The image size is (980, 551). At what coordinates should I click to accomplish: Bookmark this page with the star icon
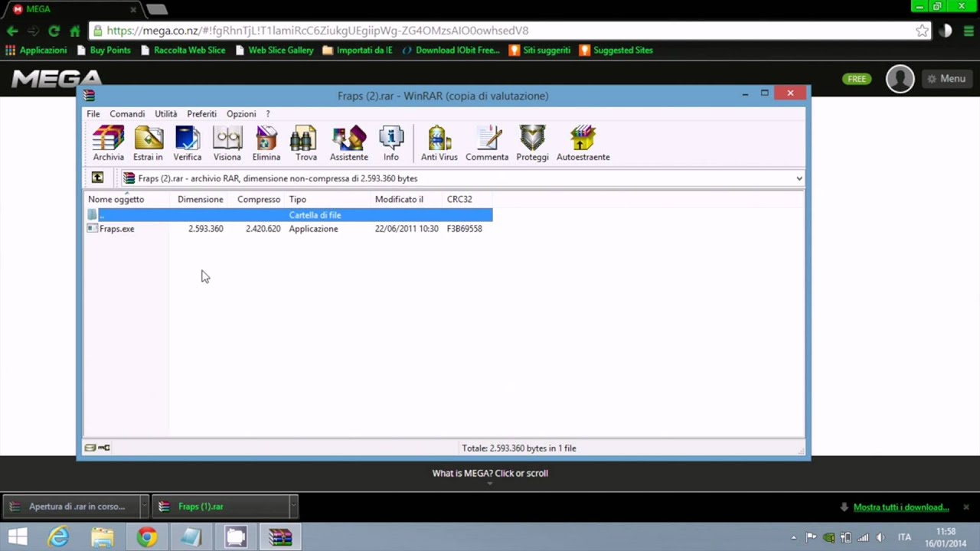pos(922,31)
